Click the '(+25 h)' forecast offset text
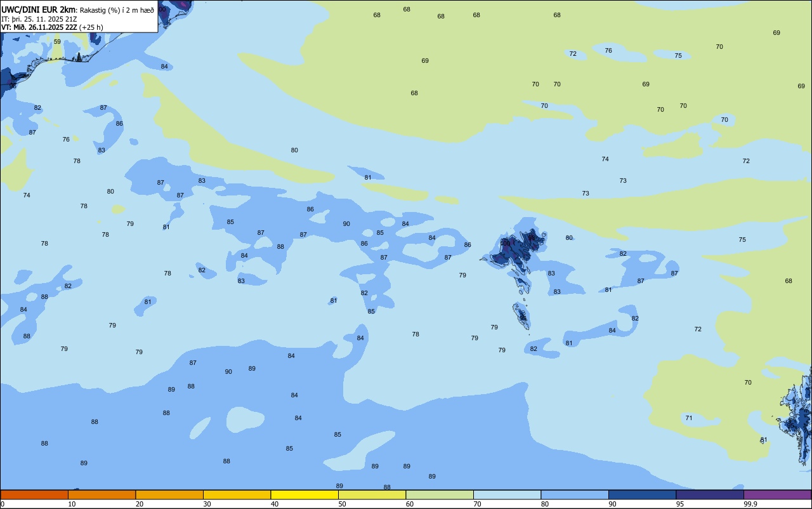Image resolution: width=812 pixels, height=509 pixels. (x=91, y=27)
